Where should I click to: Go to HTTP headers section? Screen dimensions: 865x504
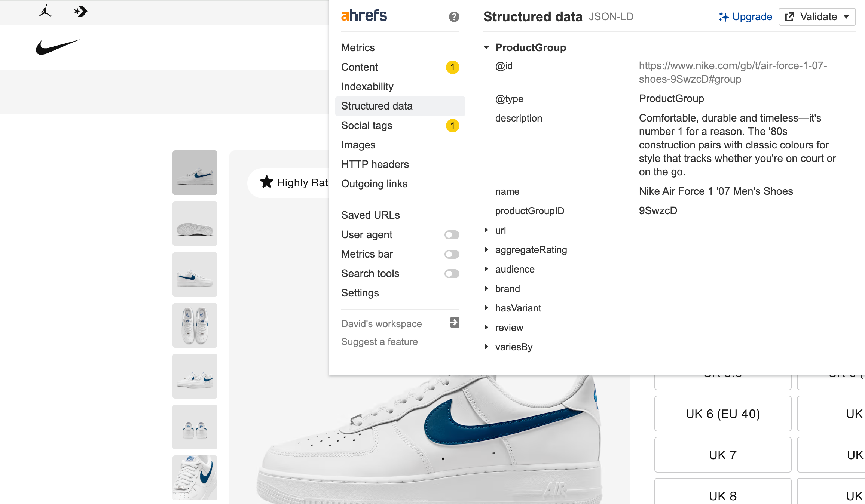point(375,165)
